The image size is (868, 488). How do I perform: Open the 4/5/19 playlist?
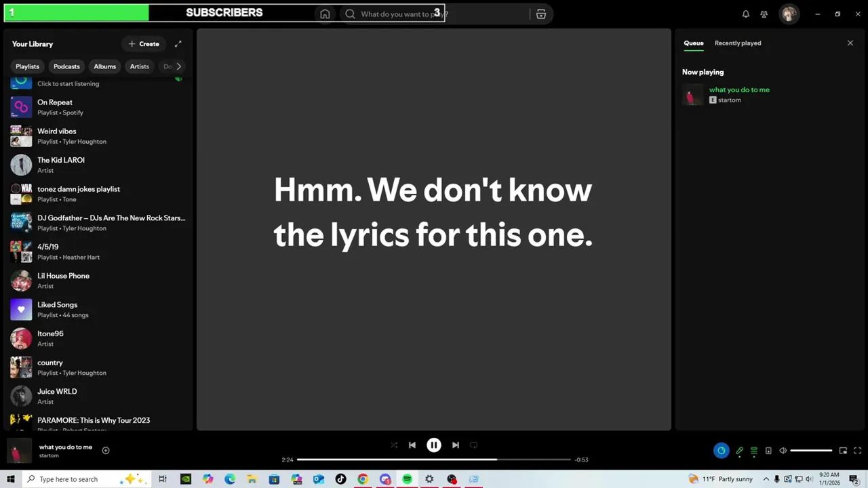[98, 251]
